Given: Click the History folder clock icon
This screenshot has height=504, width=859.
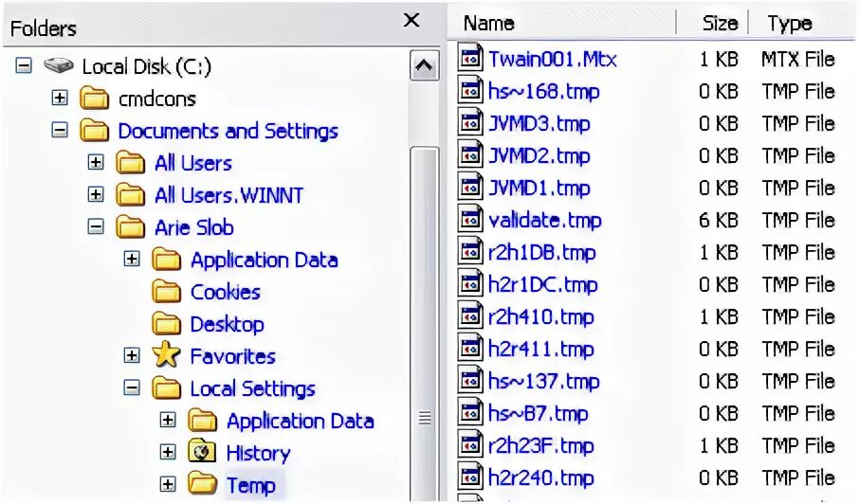Looking at the screenshot, I should point(203,452).
